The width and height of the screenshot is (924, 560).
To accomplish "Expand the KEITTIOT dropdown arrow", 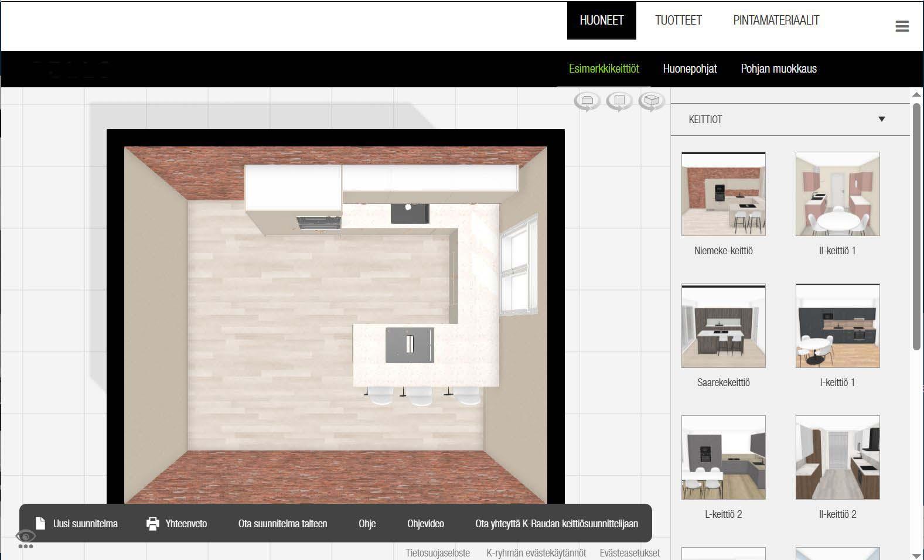I will tap(881, 119).
